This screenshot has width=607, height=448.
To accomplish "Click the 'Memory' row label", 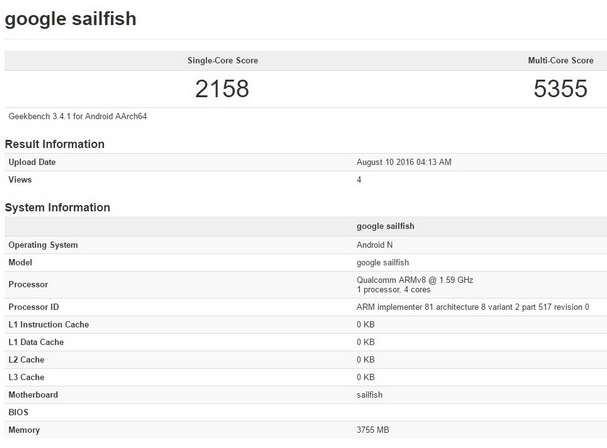I will [x=24, y=430].
